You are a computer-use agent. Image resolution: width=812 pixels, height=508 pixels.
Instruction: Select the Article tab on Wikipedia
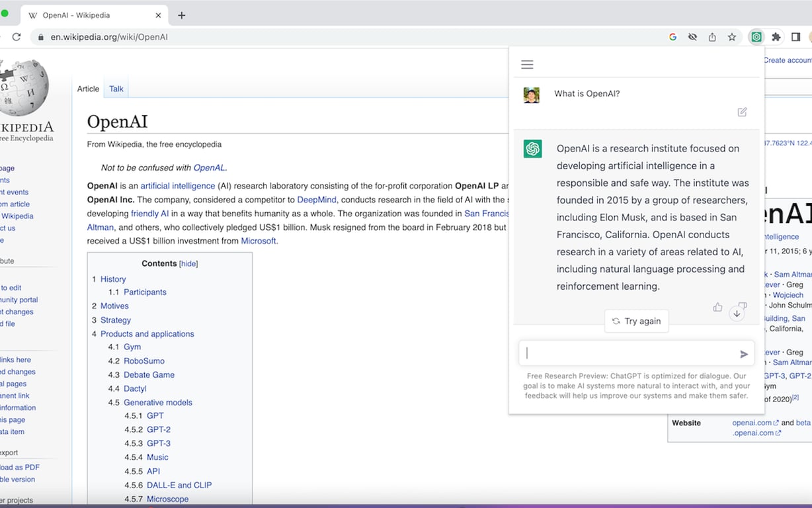point(88,88)
